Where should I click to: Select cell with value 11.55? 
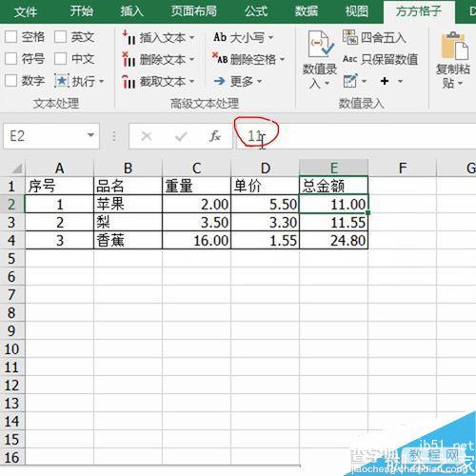click(333, 222)
